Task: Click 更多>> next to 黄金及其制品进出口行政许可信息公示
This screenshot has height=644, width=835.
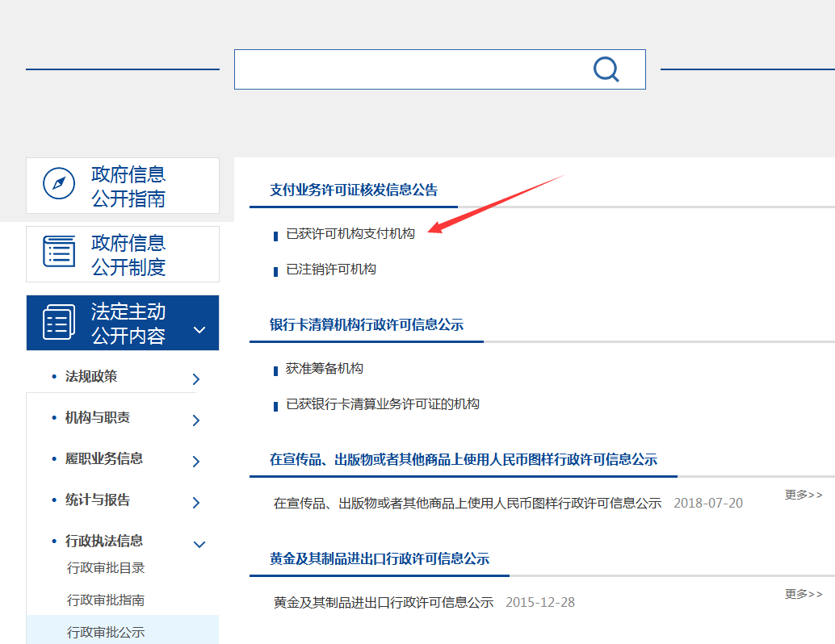Action: tap(802, 594)
